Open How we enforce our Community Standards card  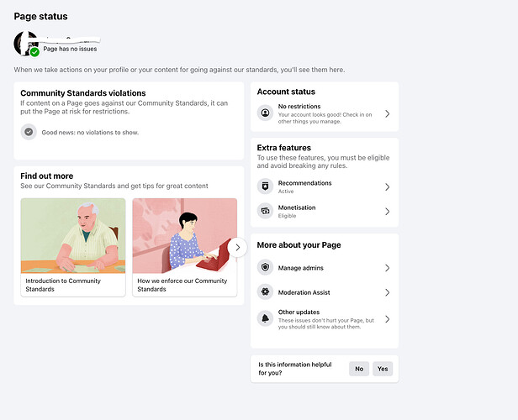click(x=183, y=247)
